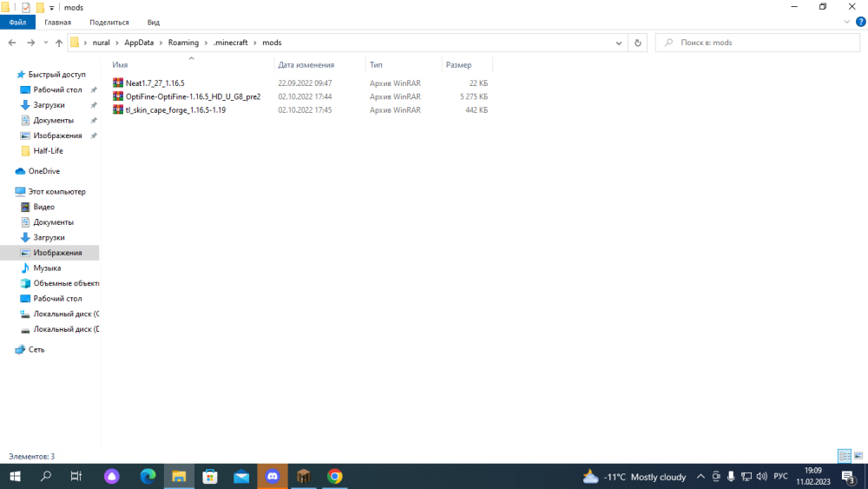The width and height of the screenshot is (868, 489).
Task: Click the Back navigation arrow
Action: pos(12,43)
